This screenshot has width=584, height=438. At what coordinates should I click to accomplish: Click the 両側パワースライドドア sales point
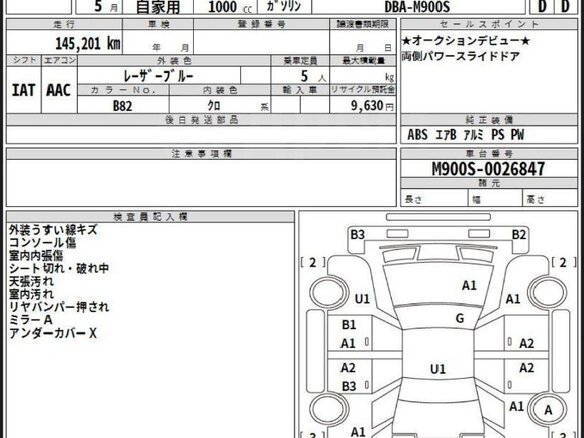pyautogui.click(x=461, y=57)
